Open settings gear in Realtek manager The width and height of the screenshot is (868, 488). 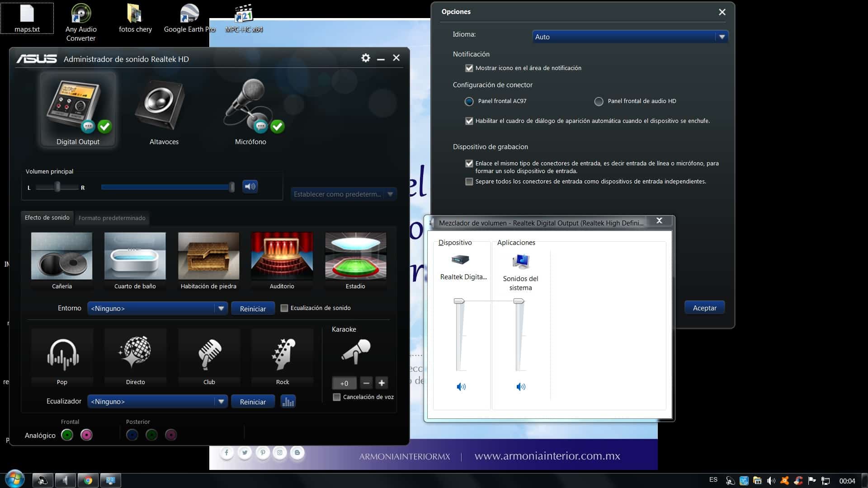coord(365,58)
